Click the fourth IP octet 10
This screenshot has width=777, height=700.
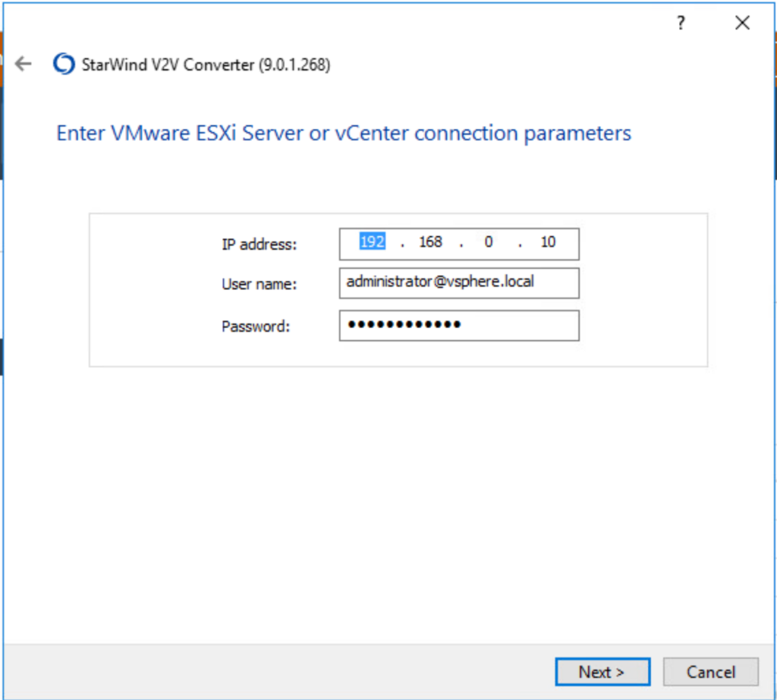pos(548,242)
